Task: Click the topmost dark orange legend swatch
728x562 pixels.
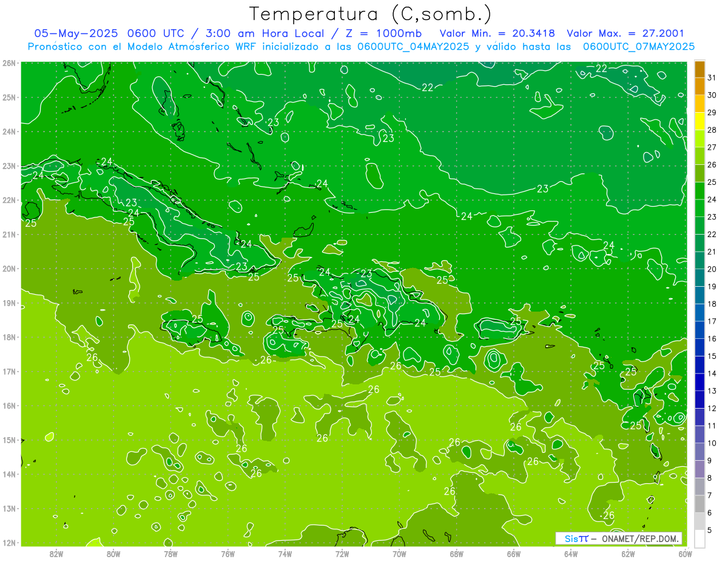Action: coord(699,69)
